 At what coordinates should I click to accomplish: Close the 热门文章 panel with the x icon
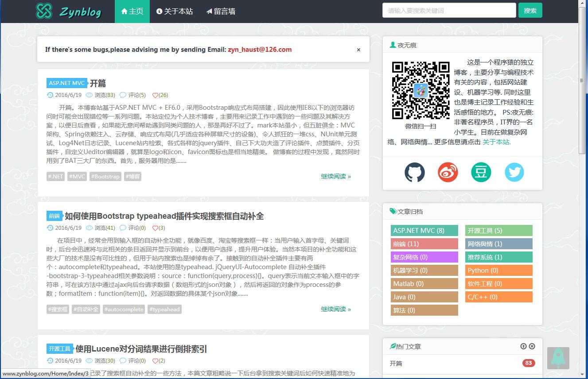coord(532,346)
